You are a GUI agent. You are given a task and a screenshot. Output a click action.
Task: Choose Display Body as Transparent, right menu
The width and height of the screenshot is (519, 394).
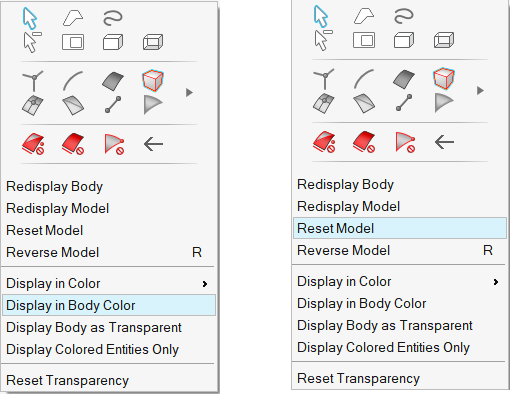(400, 325)
